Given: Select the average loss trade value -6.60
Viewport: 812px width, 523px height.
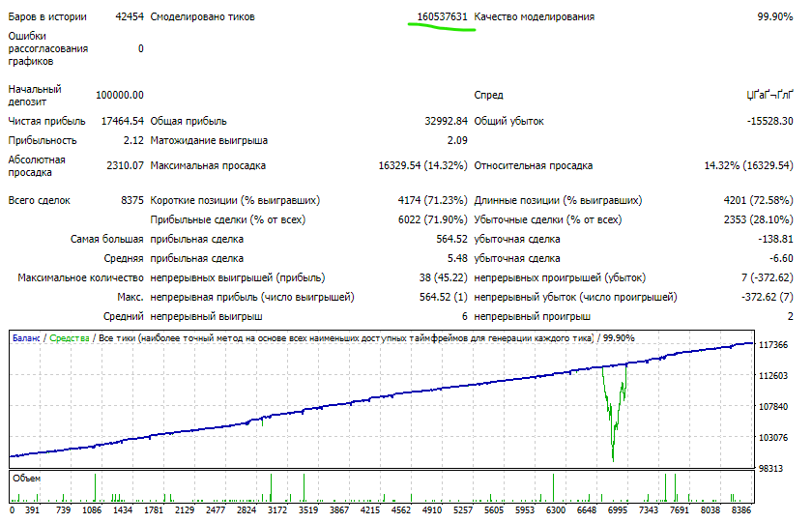Looking at the screenshot, I should pos(781,258).
